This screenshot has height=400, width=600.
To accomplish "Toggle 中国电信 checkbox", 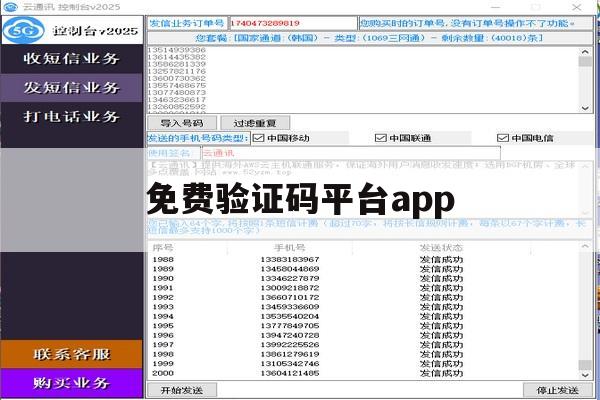I will [x=502, y=138].
